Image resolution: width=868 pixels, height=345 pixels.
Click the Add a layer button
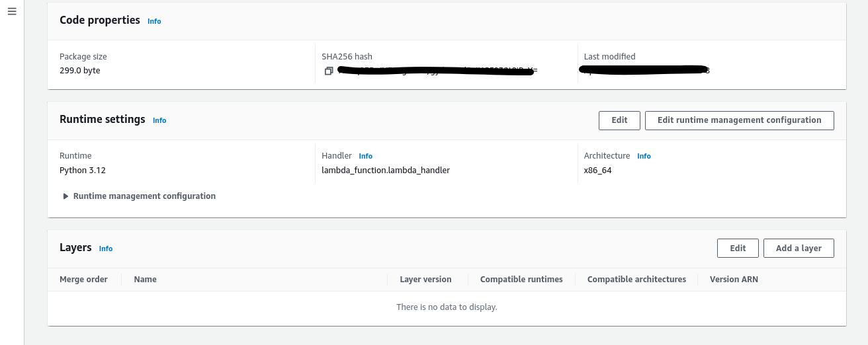pyautogui.click(x=799, y=249)
